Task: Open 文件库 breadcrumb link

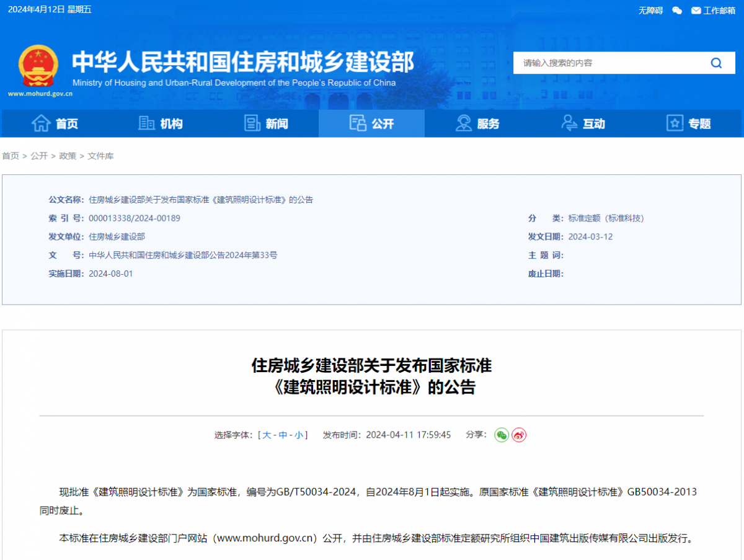Action: pyautogui.click(x=100, y=156)
